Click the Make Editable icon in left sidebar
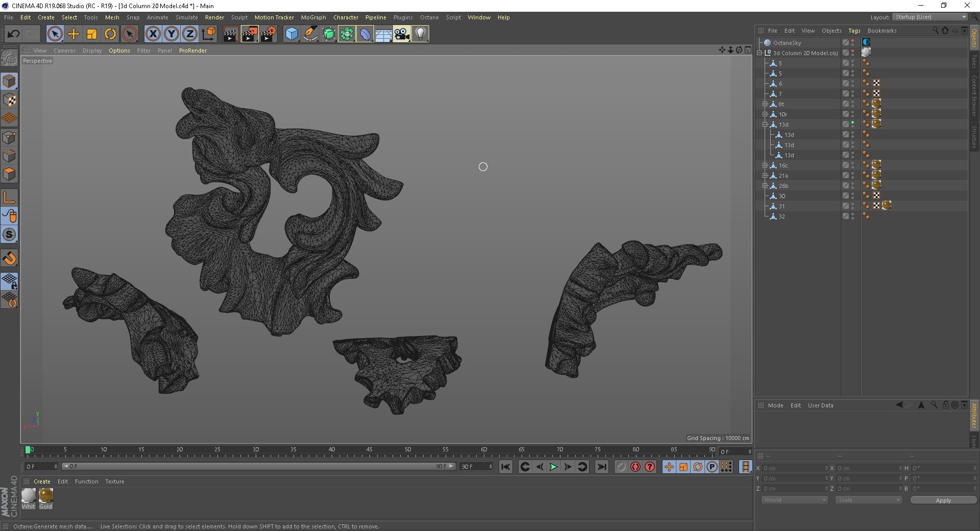 pyautogui.click(x=9, y=58)
